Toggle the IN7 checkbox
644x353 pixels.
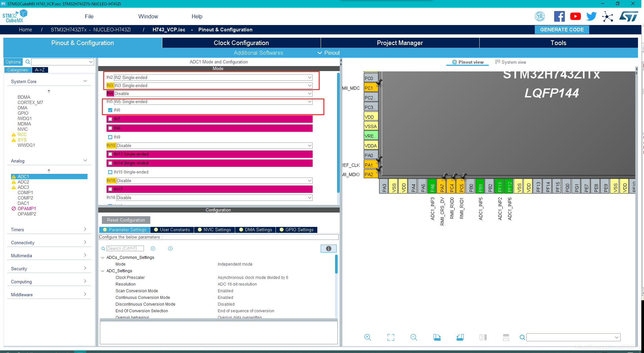[x=110, y=119]
